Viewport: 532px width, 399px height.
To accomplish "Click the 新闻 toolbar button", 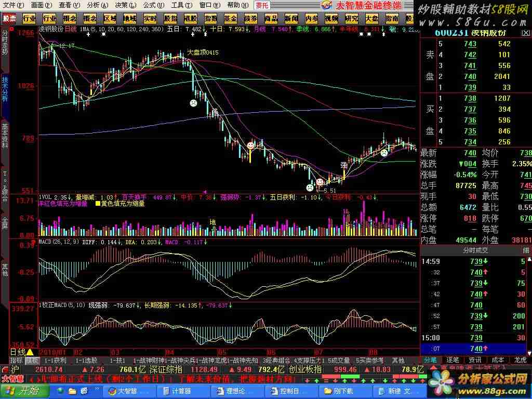I will tap(291, 18).
